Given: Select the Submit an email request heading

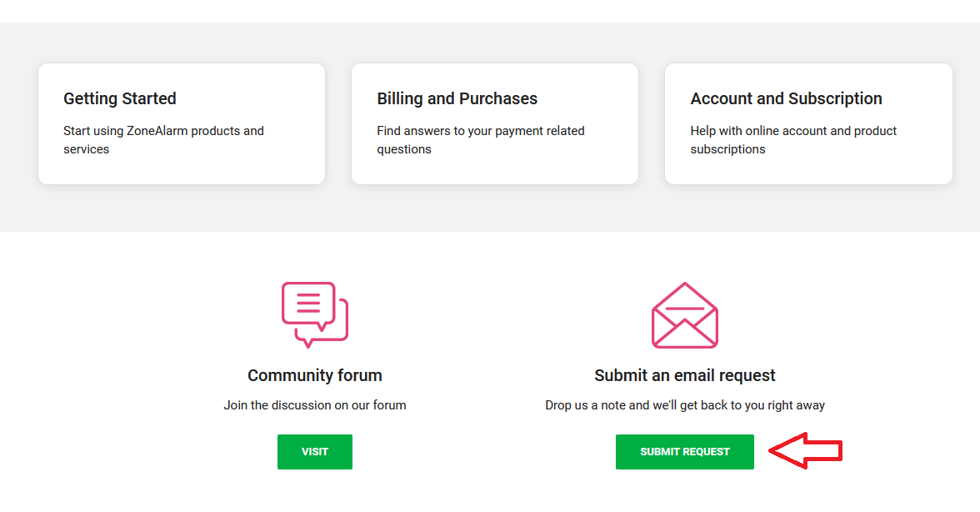Looking at the screenshot, I should pos(684,375).
